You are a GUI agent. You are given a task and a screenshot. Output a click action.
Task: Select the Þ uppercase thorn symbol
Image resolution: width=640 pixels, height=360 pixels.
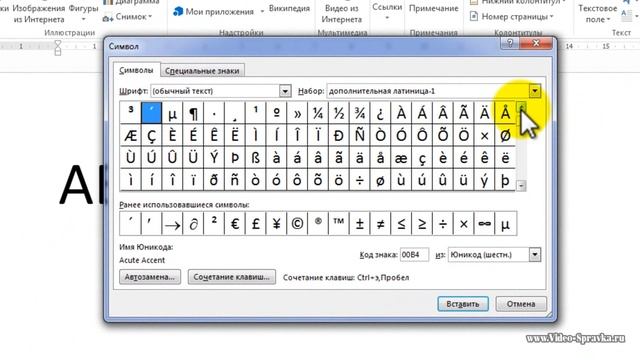point(235,158)
